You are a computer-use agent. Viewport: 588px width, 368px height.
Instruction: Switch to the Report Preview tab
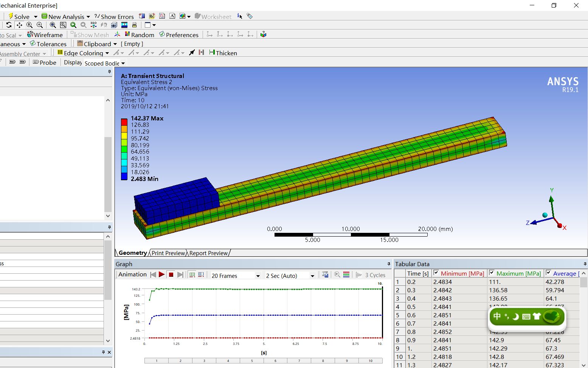(208, 253)
